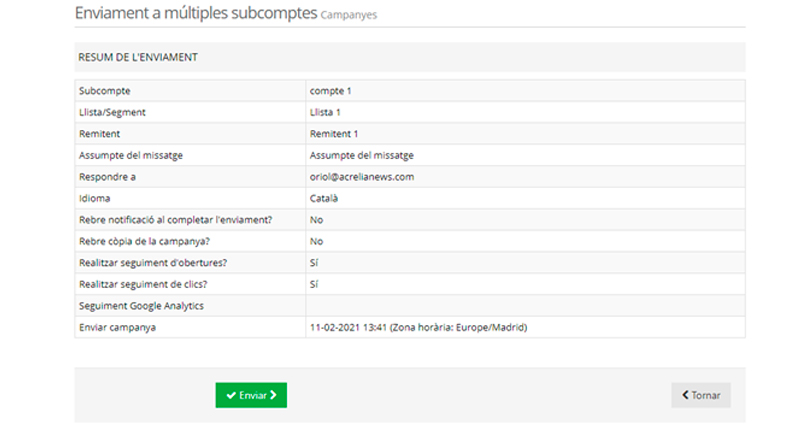Click the 'Llista/Segment' row label
Screen dimensions: 800x430
(112, 112)
